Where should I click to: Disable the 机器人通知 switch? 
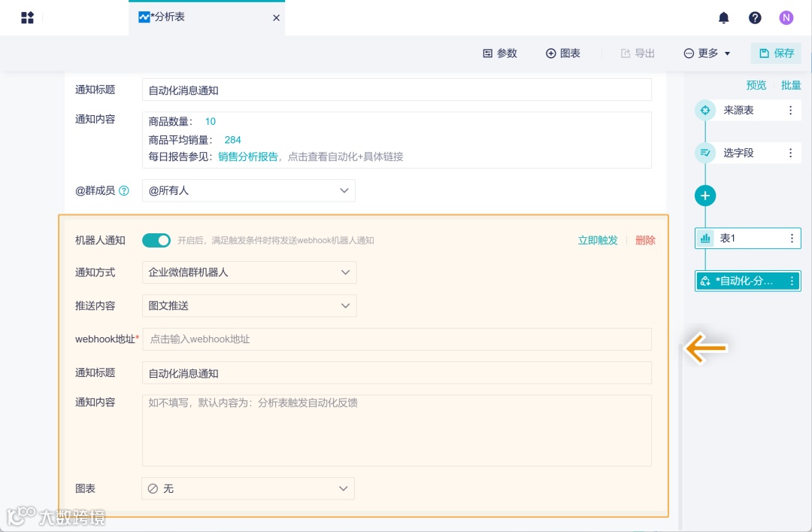coord(156,240)
